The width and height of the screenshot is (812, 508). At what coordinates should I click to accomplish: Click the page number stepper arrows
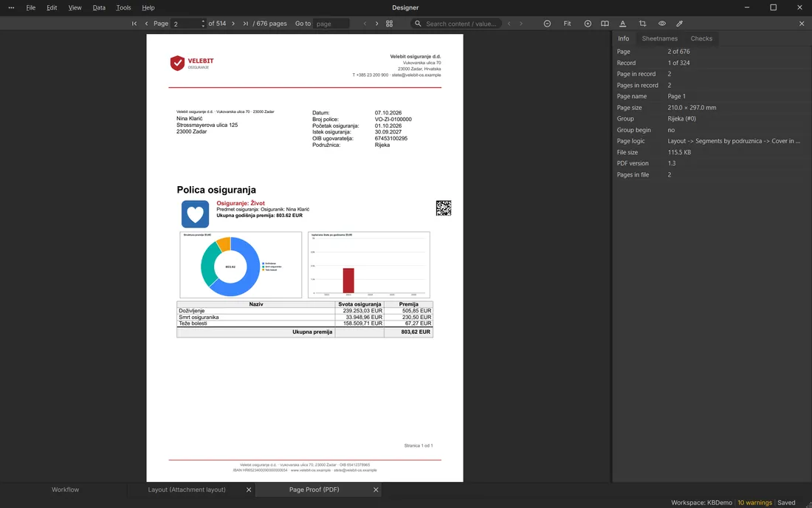(203, 24)
